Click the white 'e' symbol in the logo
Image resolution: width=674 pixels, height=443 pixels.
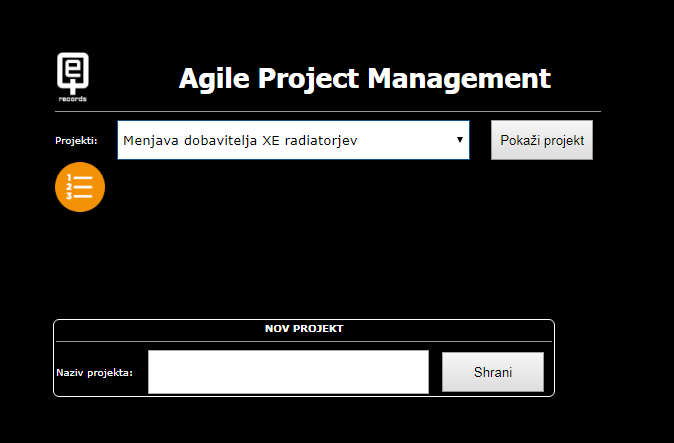coord(72,70)
